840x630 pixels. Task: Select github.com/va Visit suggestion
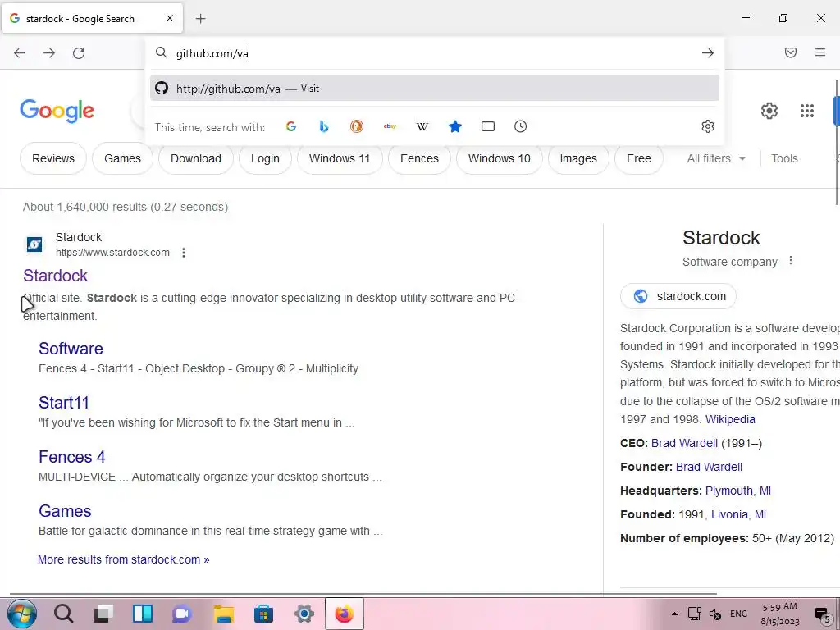tap(435, 89)
